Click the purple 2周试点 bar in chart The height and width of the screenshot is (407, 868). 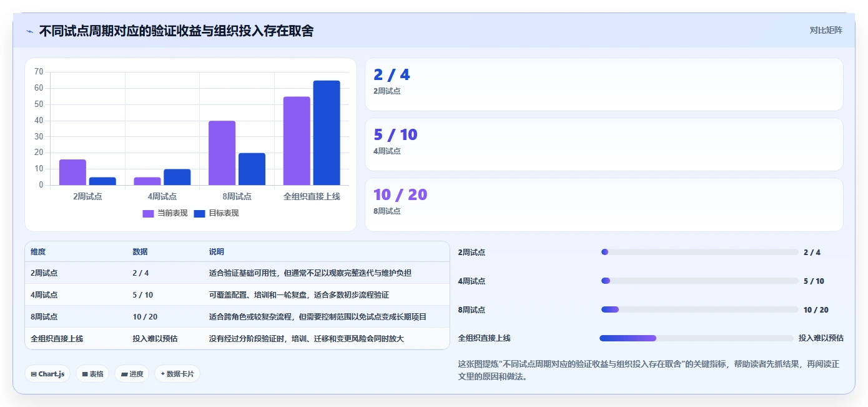(x=72, y=173)
